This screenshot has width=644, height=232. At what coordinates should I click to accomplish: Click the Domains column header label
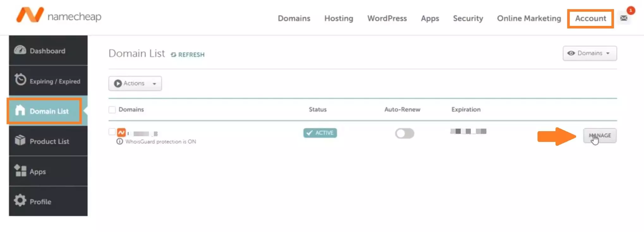point(131,109)
